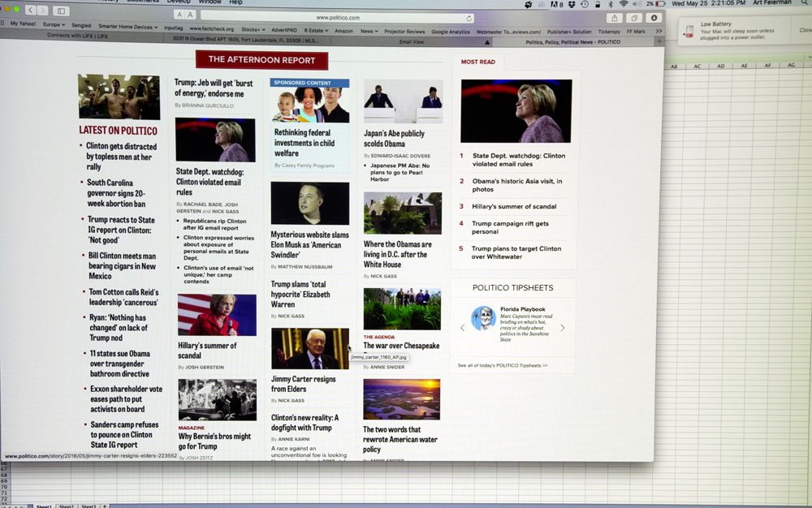Open the www.factcheck.org bookmark
This screenshot has width=812, height=508.
pyautogui.click(x=212, y=28)
